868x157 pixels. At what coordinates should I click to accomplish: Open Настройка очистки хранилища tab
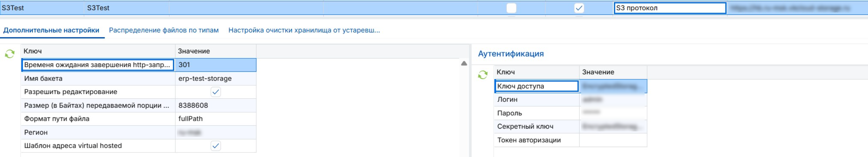tap(304, 30)
